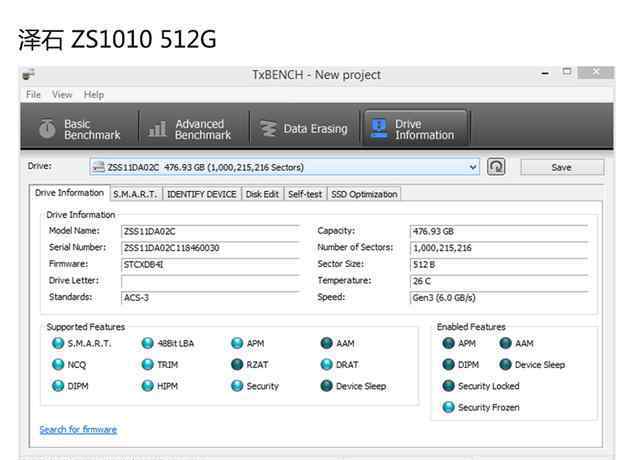Click the Security Frozen indicator
This screenshot has height=460, width=640.
click(x=449, y=407)
